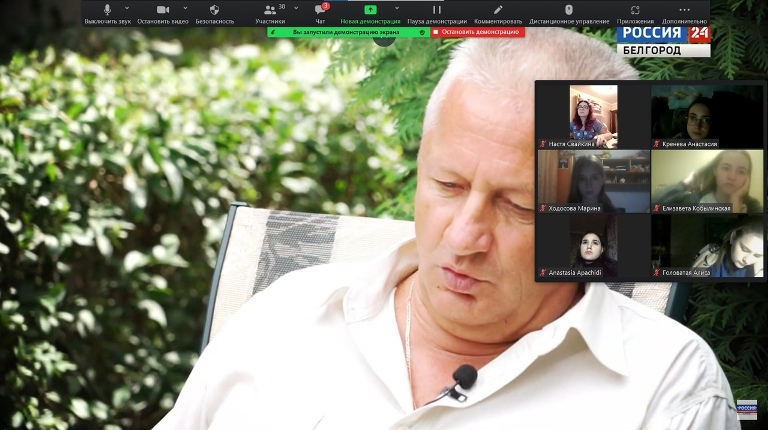Click the muted mic icon by Anastasia Apachidi
The image size is (768, 430).
pyautogui.click(x=543, y=272)
